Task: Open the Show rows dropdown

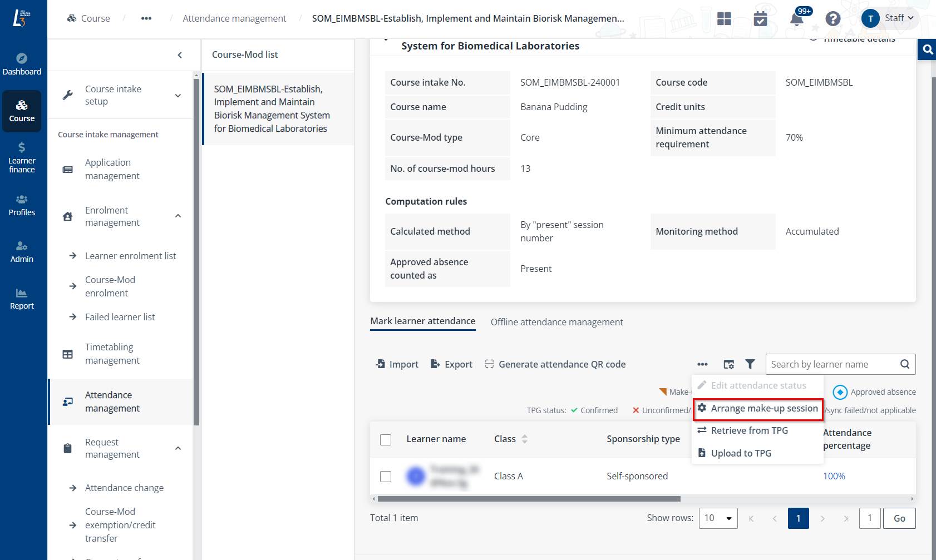Action: point(718,518)
